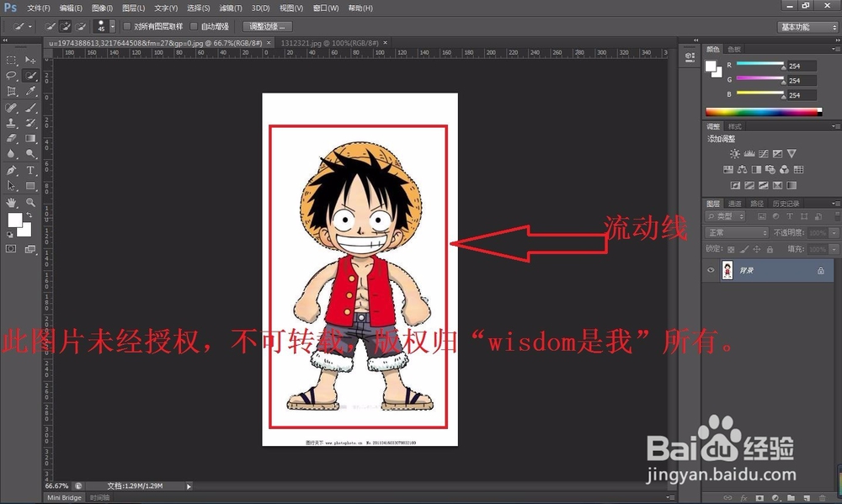
Task: Open the Curves adjustment icon
Action: pos(763,154)
